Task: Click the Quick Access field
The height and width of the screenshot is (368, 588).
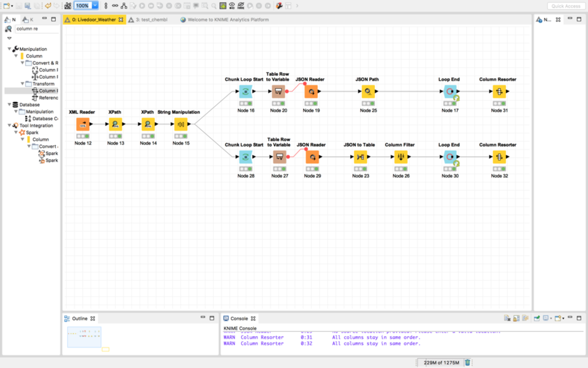Action: pos(565,6)
